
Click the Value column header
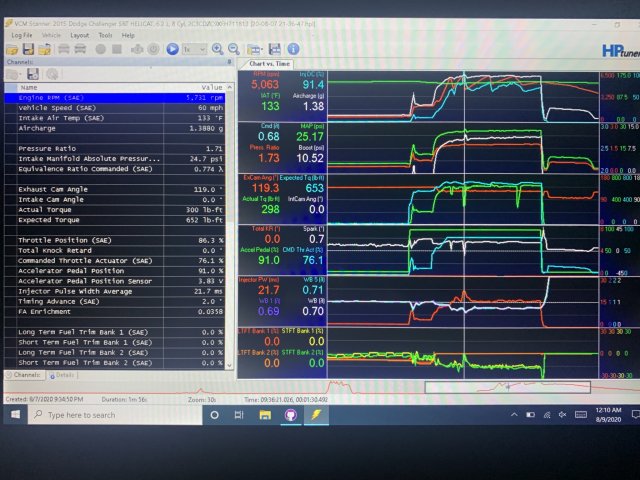point(211,87)
